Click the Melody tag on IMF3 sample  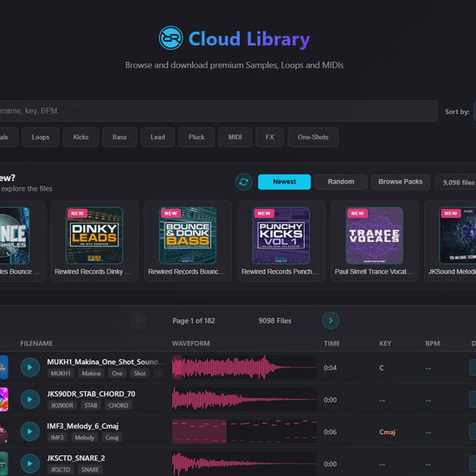pos(85,437)
